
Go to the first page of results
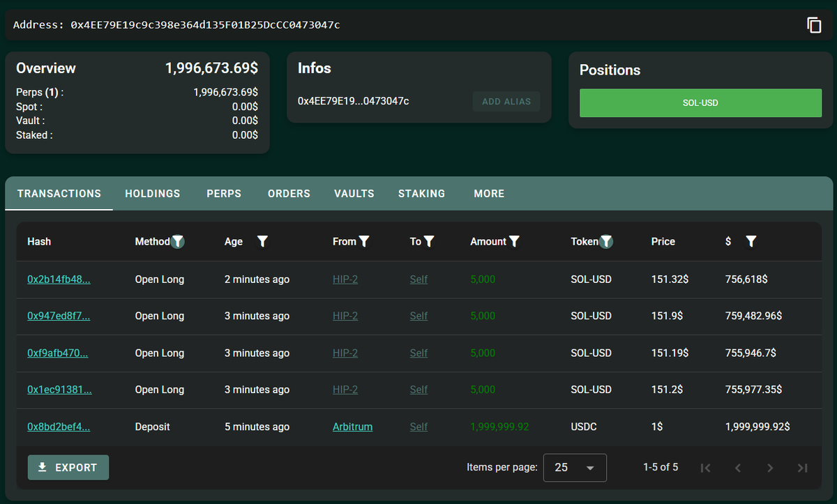[x=705, y=468]
